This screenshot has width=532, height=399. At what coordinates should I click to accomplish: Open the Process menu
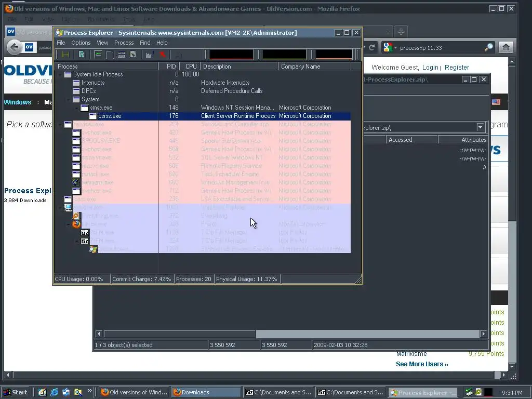[x=124, y=43]
